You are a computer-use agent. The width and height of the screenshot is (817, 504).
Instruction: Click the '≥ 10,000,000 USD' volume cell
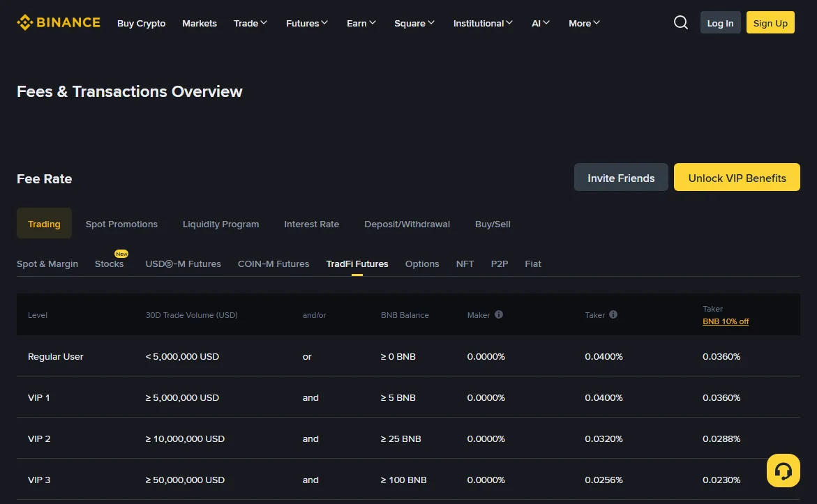tap(185, 438)
